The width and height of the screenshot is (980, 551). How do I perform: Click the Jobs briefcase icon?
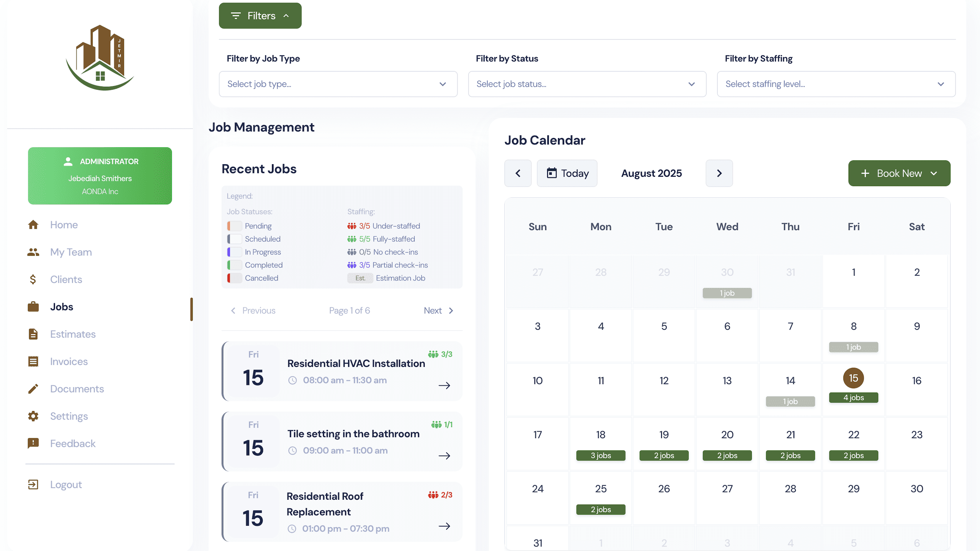pos(33,307)
